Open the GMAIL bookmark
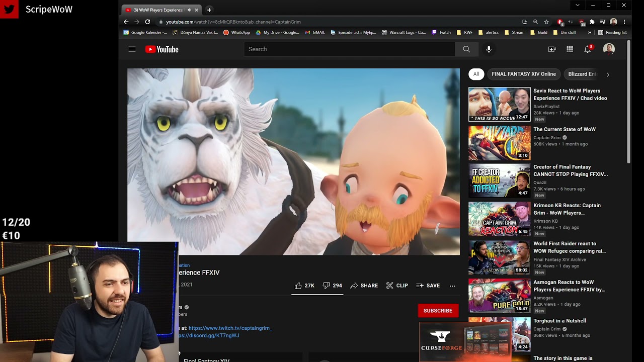644x362 pixels. 315,33
